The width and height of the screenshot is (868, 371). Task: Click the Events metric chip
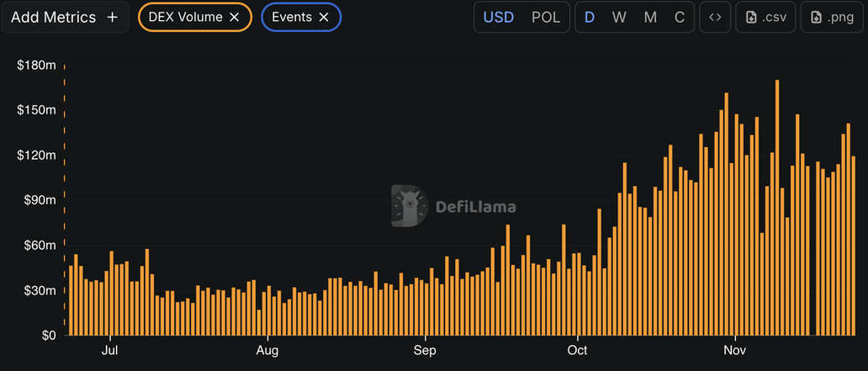tap(292, 17)
